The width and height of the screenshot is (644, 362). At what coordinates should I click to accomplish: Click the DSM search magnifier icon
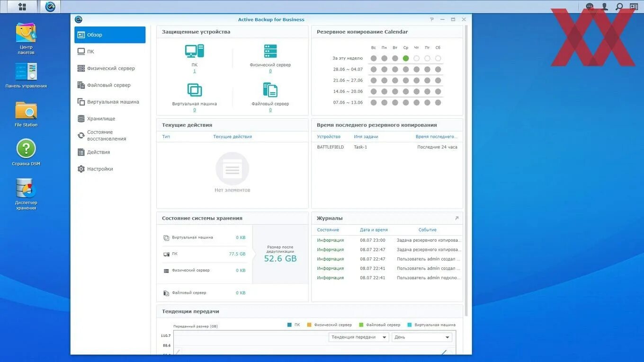[x=619, y=7]
